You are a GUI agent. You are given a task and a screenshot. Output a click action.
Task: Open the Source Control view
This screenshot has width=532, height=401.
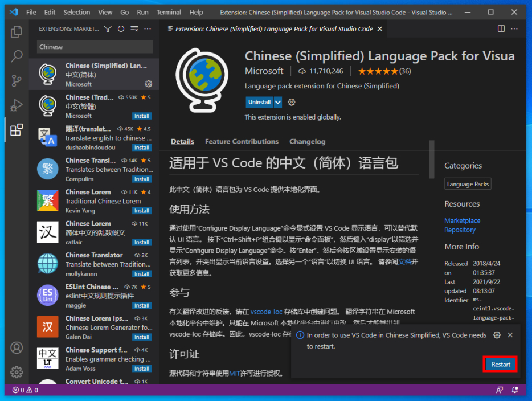click(17, 81)
